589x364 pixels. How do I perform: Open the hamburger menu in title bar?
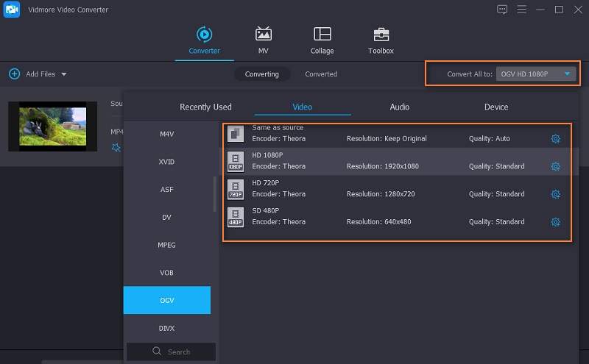[522, 10]
